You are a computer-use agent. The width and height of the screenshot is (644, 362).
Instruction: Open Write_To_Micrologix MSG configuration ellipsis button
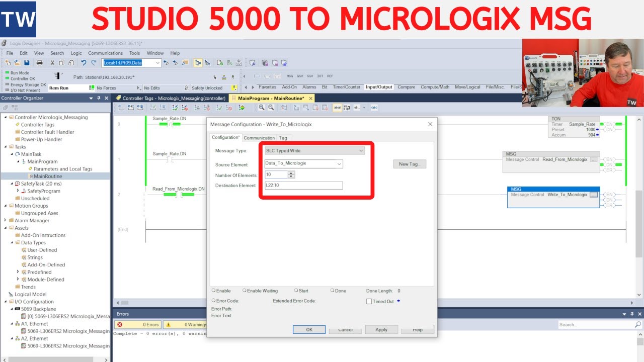[x=594, y=195]
